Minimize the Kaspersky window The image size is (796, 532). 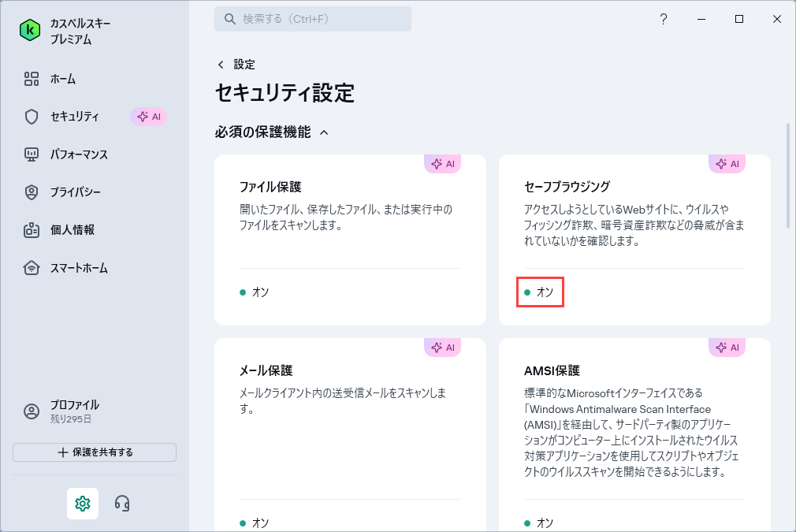coord(701,19)
